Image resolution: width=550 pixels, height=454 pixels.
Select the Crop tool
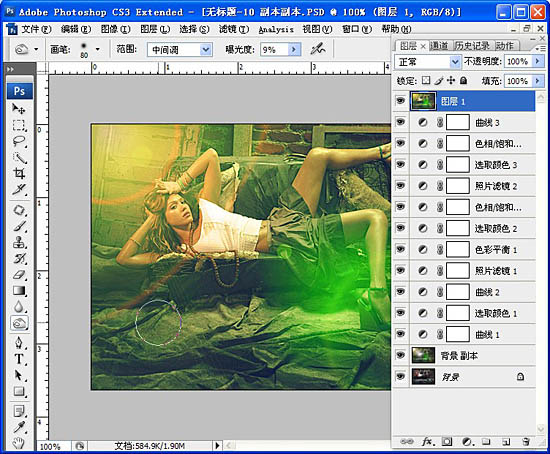19,173
